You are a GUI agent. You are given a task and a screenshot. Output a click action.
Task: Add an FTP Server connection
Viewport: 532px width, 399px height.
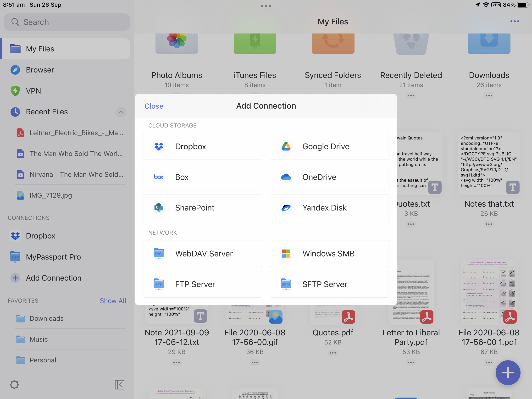point(202,284)
